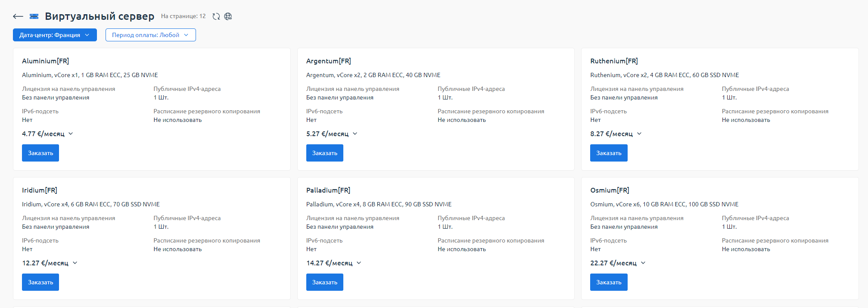Click the Argentum[FR] card title
The width and height of the screenshot is (868, 308).
tap(329, 61)
